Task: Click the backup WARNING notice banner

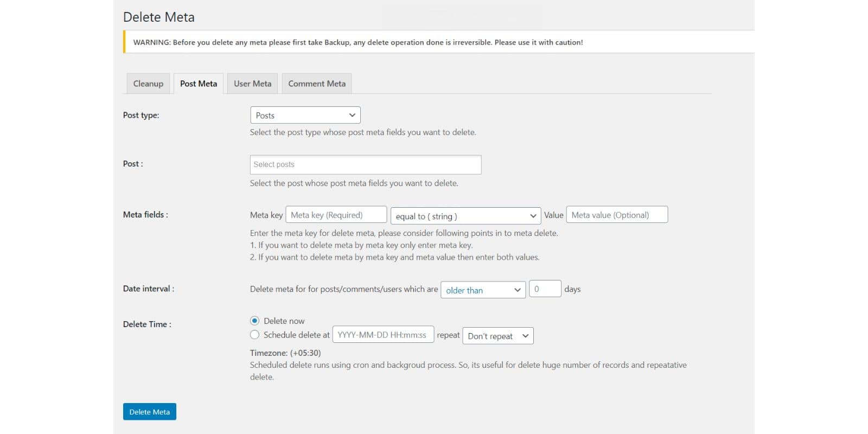Action: coord(358,42)
